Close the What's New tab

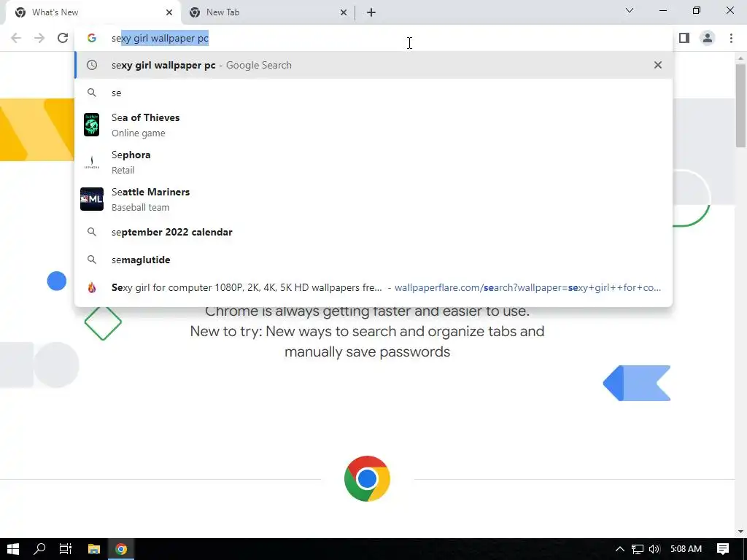[169, 12]
